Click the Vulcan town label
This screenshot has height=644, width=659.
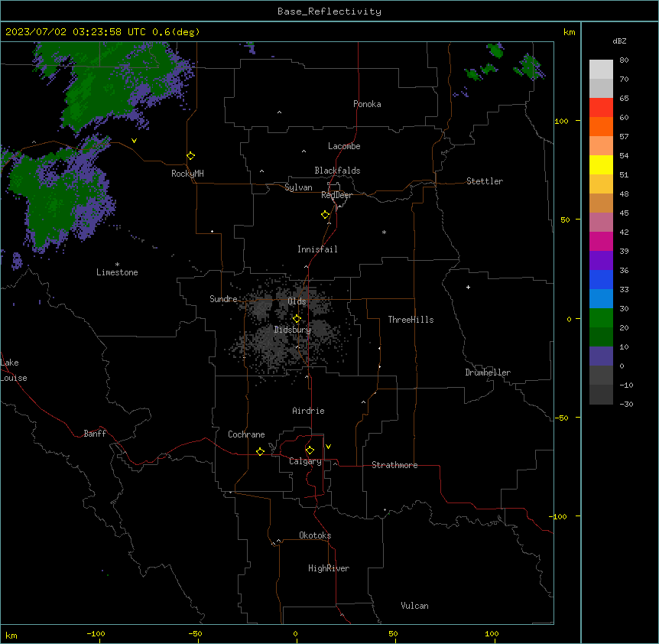(414, 606)
